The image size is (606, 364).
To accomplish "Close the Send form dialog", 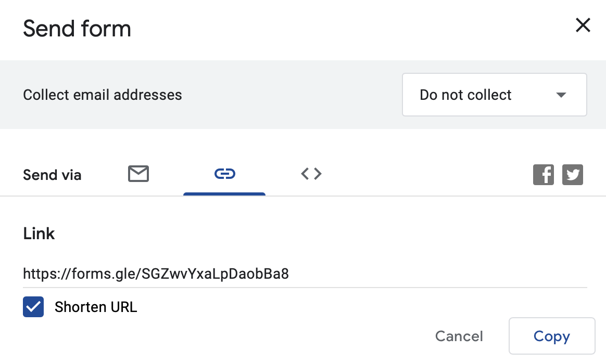I will pos(583,25).
